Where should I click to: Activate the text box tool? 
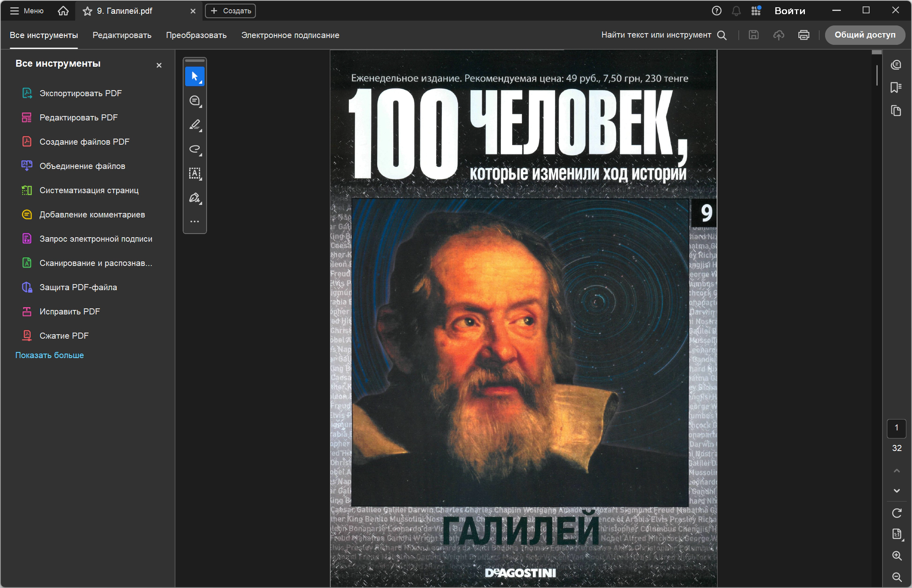point(195,173)
